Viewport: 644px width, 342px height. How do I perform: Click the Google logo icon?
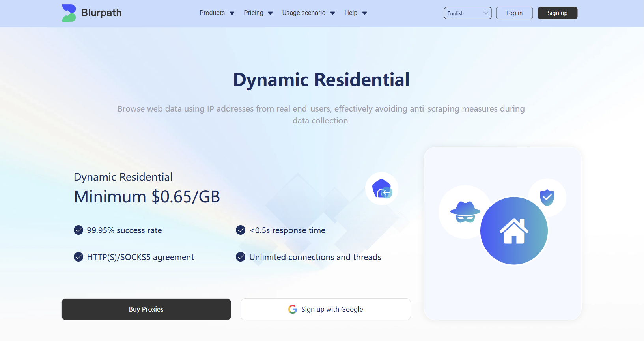293,309
